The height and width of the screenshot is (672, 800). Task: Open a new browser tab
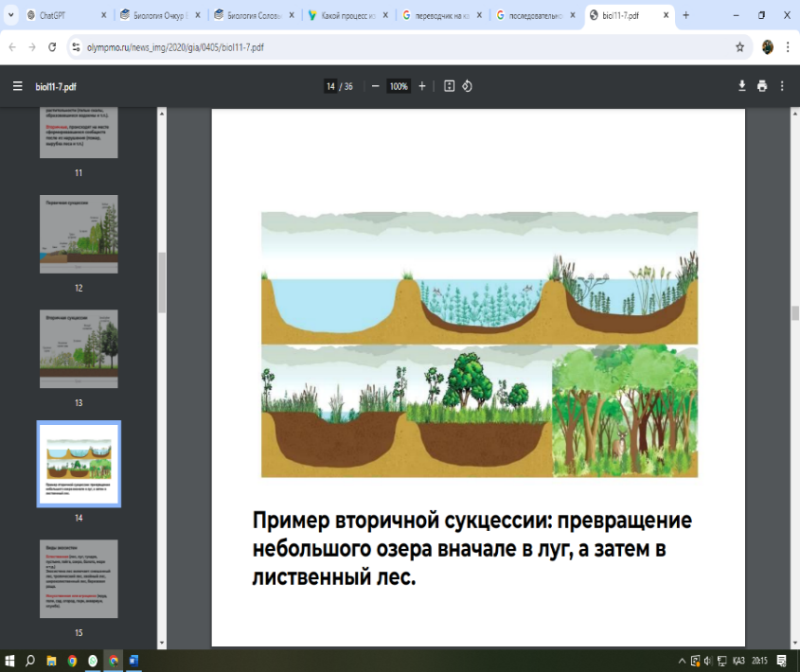(x=685, y=15)
